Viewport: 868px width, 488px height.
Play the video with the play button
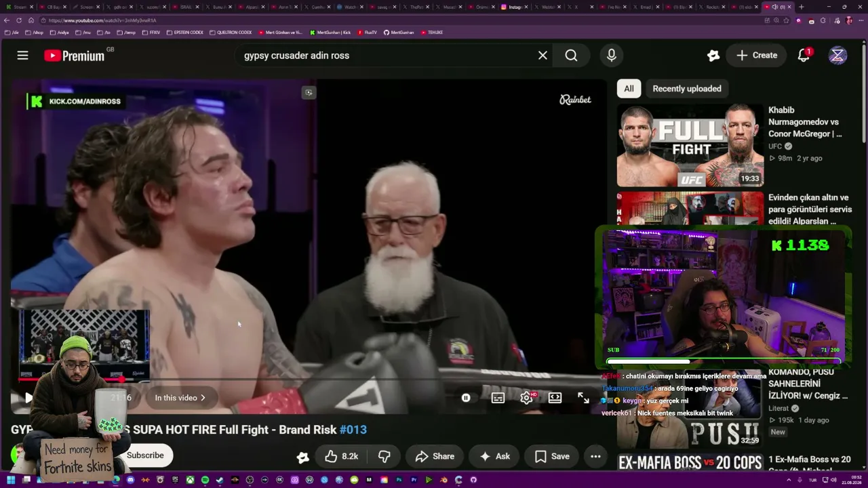(x=28, y=398)
